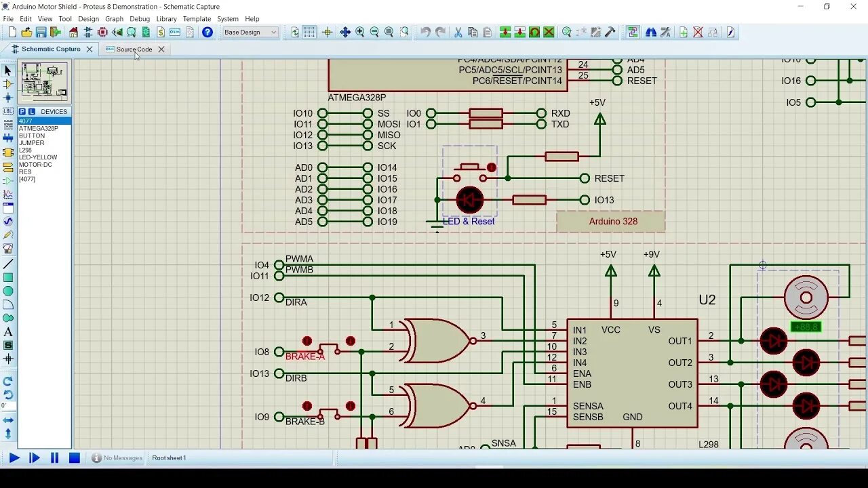The image size is (868, 488).
Task: Click the block move green icon
Action: point(520,33)
